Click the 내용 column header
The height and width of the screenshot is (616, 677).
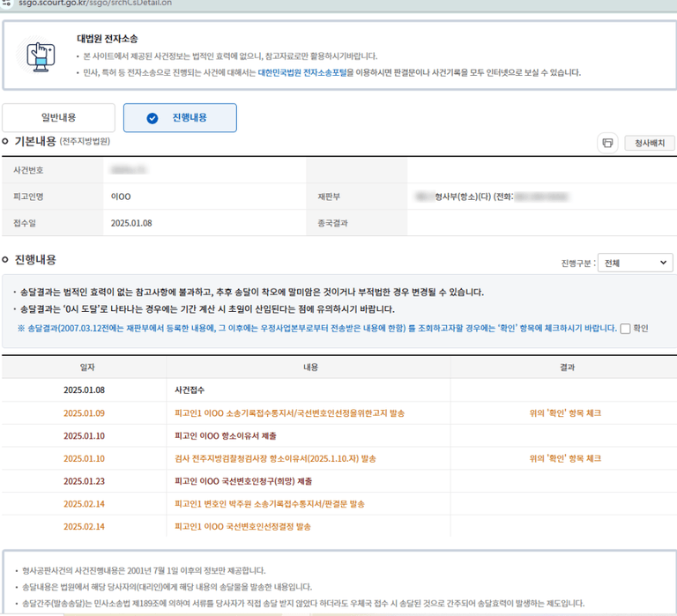311,367
